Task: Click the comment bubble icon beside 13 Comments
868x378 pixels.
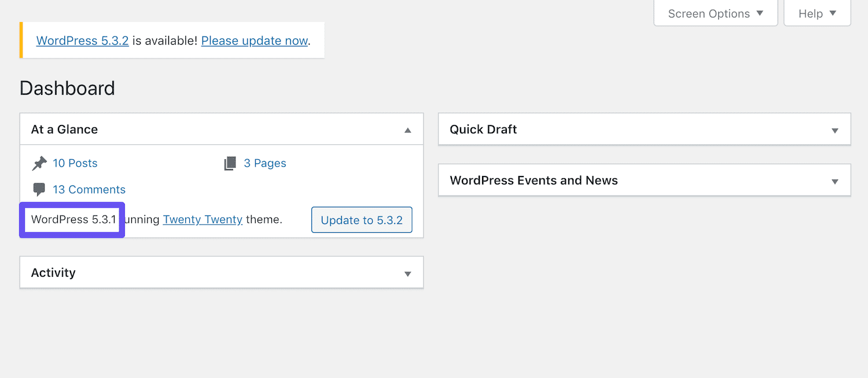Action: point(39,189)
